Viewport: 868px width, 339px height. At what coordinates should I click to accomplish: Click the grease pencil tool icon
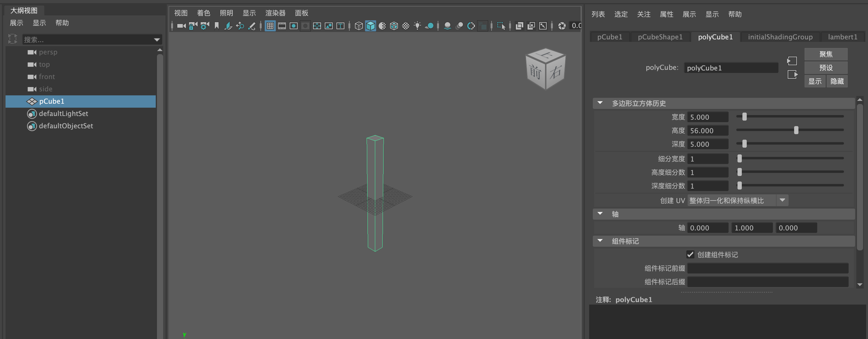252,26
